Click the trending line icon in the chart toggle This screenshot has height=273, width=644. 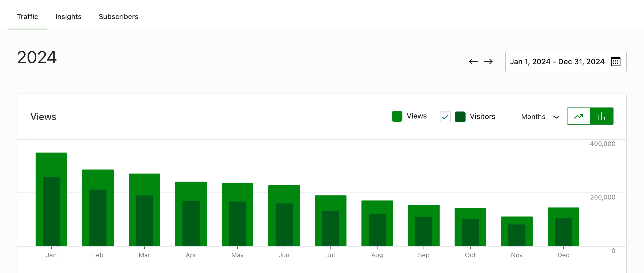[x=578, y=116]
